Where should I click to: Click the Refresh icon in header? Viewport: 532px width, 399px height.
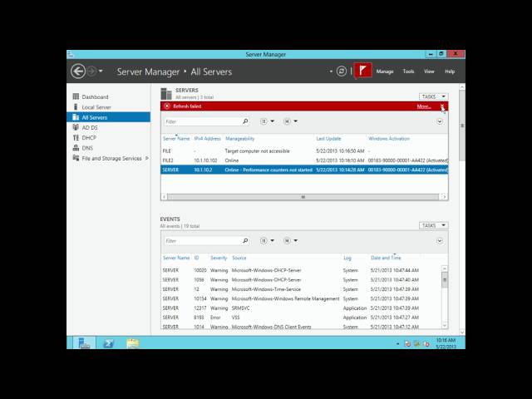click(342, 71)
